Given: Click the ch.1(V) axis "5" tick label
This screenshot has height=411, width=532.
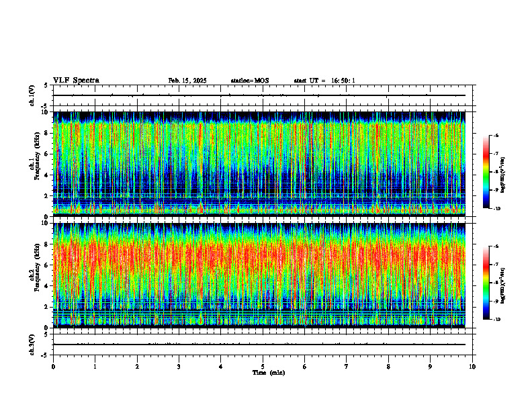Looking at the screenshot, I should click(x=46, y=85).
